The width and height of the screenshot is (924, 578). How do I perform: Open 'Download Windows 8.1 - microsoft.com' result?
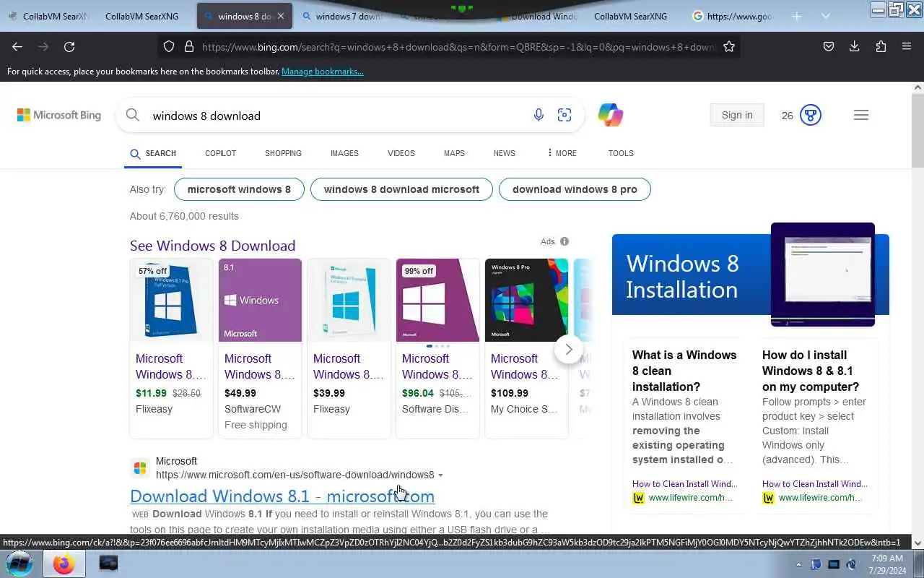282,496
